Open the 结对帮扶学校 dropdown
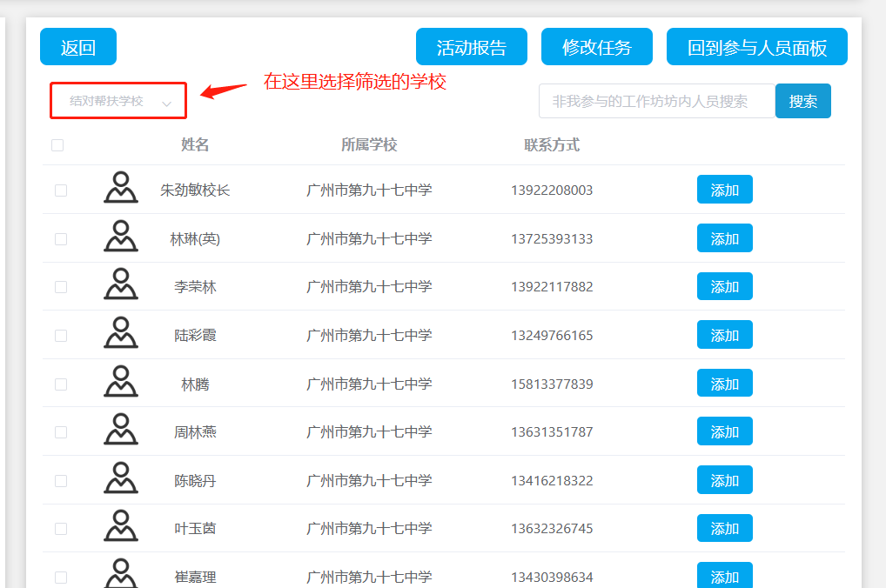Viewport: 886px width, 588px height. click(x=118, y=101)
